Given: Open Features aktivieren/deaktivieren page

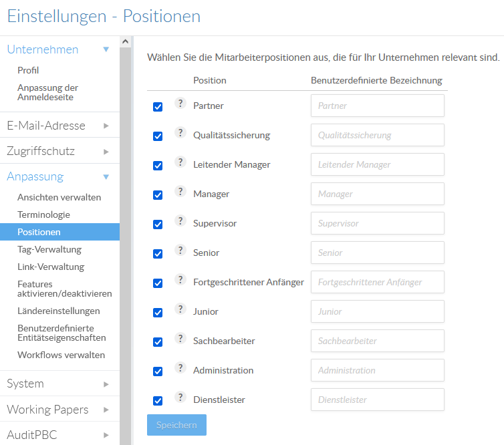Looking at the screenshot, I should click(x=65, y=289).
